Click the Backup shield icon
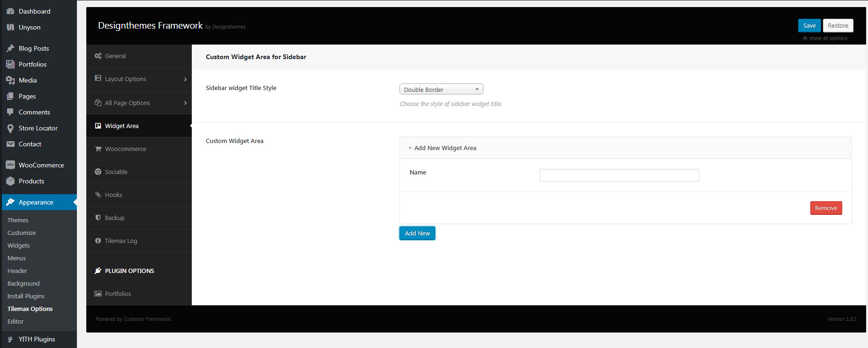This screenshot has width=868, height=348. click(98, 218)
